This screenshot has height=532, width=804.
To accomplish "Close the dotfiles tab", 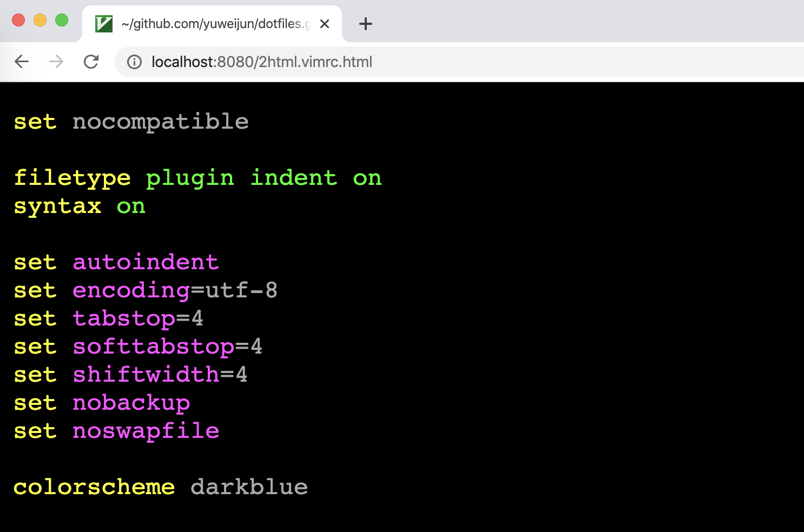I will pos(325,24).
